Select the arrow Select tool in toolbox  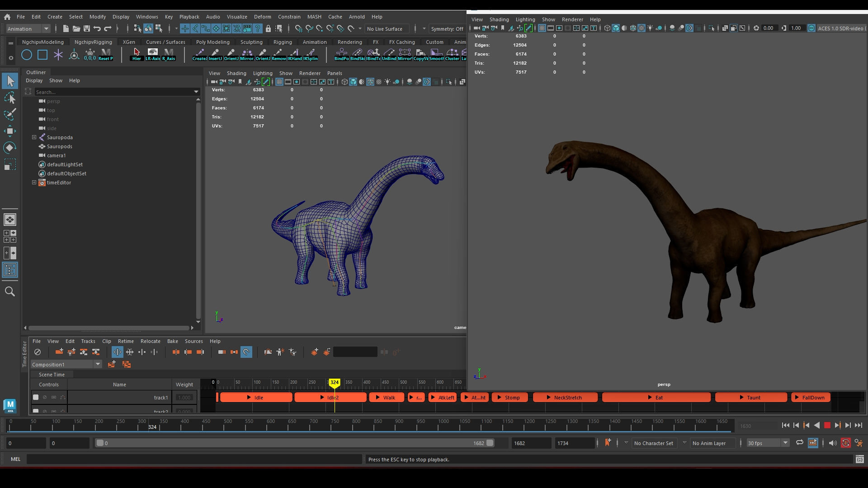pos(10,81)
